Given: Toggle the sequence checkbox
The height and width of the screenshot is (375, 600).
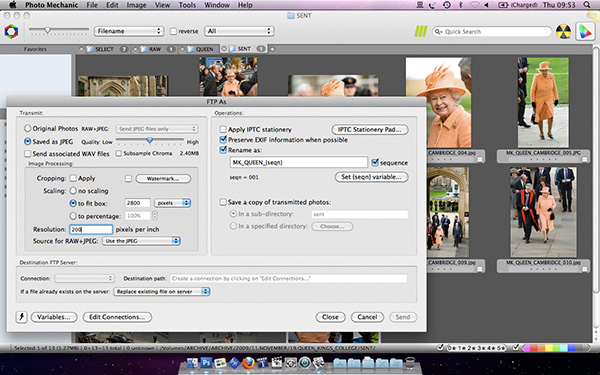Looking at the screenshot, I should point(375,162).
